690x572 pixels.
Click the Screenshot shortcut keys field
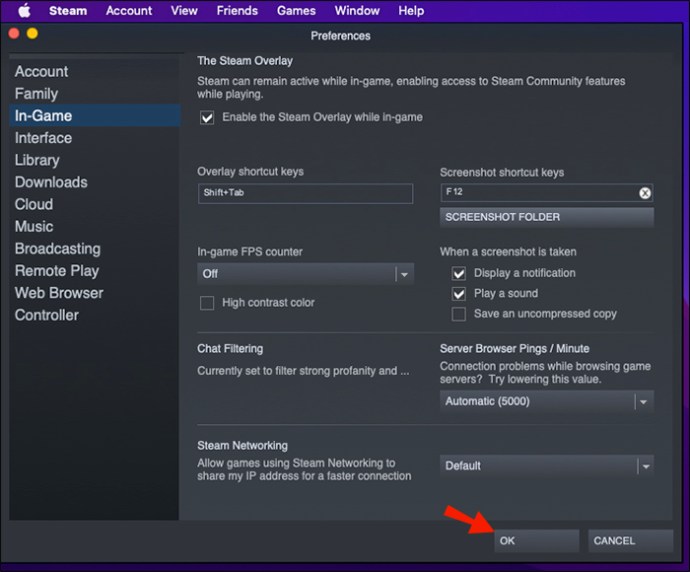[547, 192]
